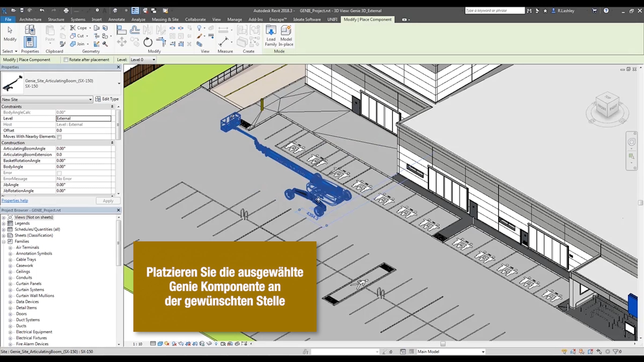This screenshot has height=362, width=644.
Task: Click the Level value field showing External
Action: (x=83, y=118)
